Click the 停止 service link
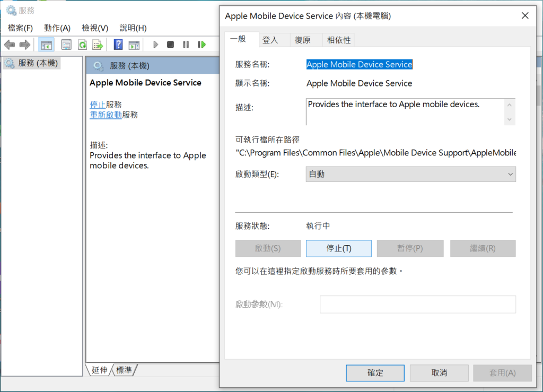The image size is (543, 392). point(98,104)
